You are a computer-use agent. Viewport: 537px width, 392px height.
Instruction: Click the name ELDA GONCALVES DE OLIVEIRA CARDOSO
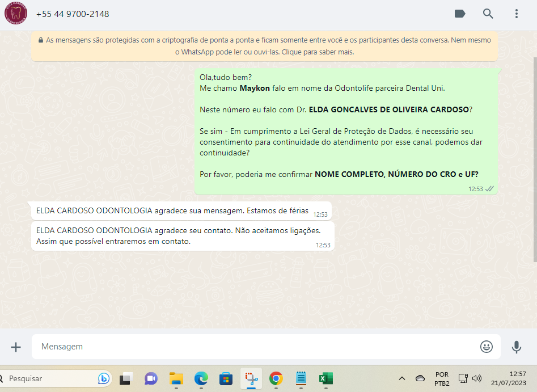point(388,109)
